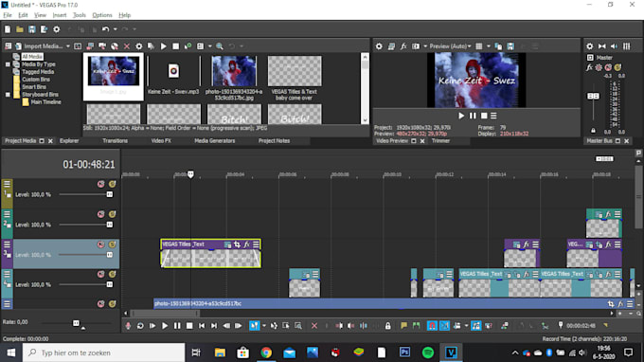Expand the Media By Type tree node
This screenshot has width=644, height=362.
8,64
